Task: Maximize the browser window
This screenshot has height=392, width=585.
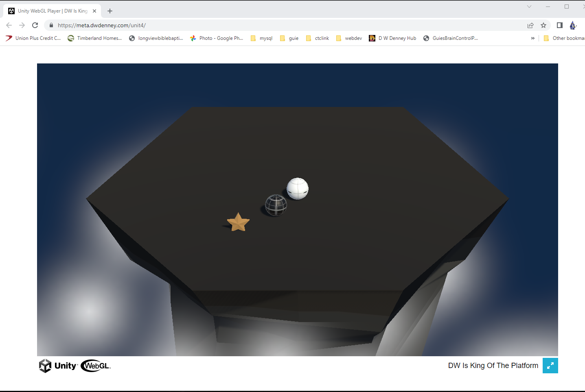Action: [567, 7]
